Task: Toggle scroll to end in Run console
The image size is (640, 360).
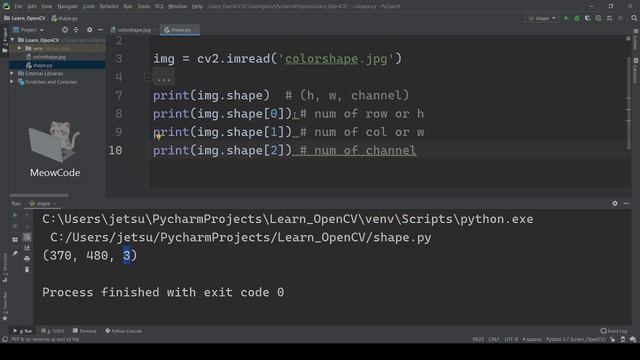Action: coord(27,248)
